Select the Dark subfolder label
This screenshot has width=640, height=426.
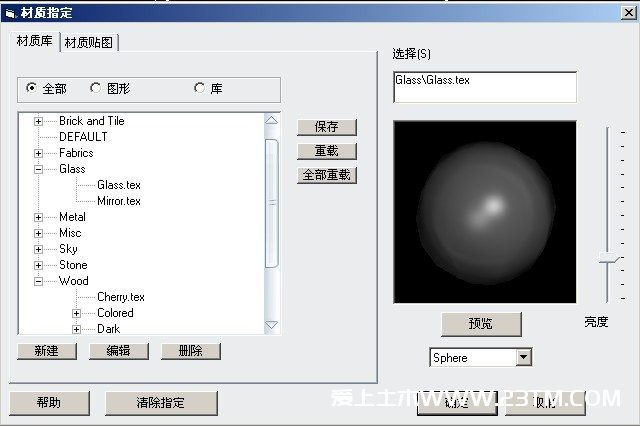click(109, 329)
